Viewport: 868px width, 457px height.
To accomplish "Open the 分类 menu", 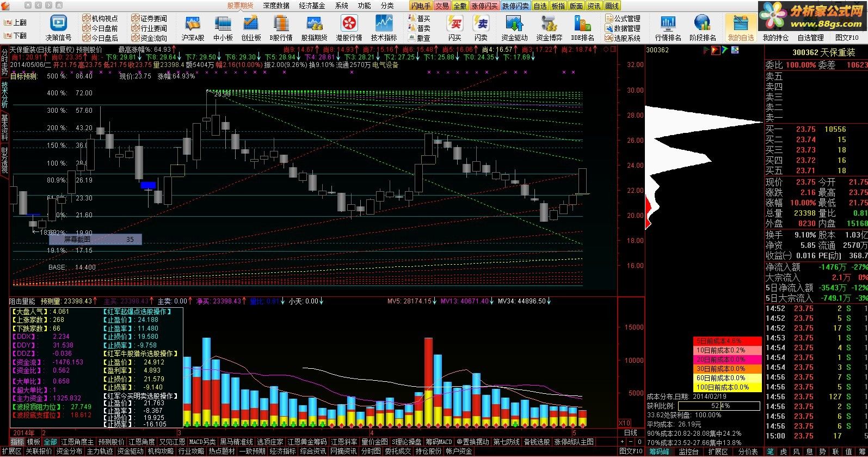I will 387,5.
